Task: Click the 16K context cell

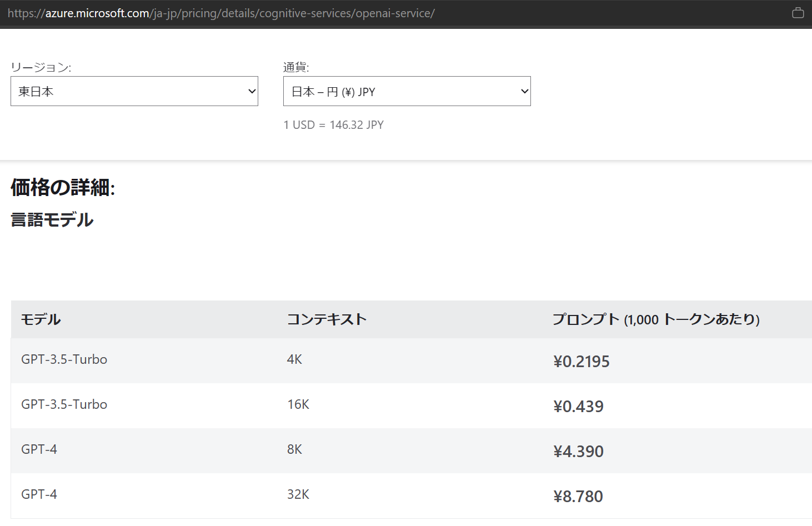Action: click(298, 404)
